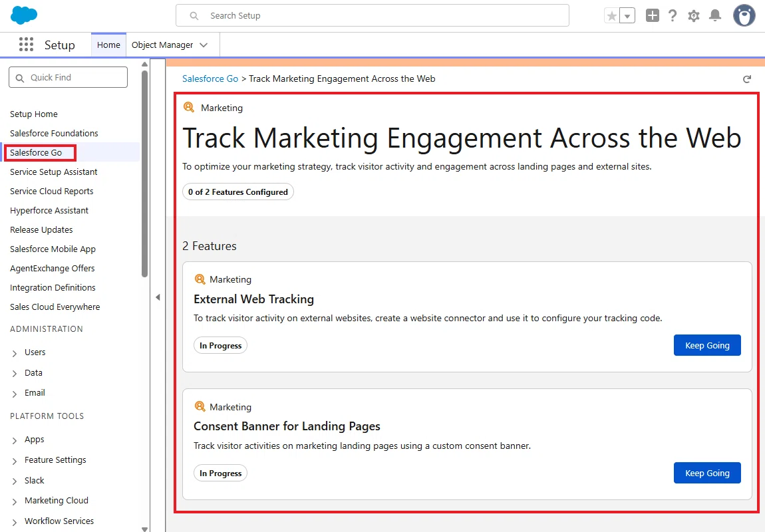Open Hyperforce Assistant in the sidebar
The height and width of the screenshot is (532, 765).
49,211
